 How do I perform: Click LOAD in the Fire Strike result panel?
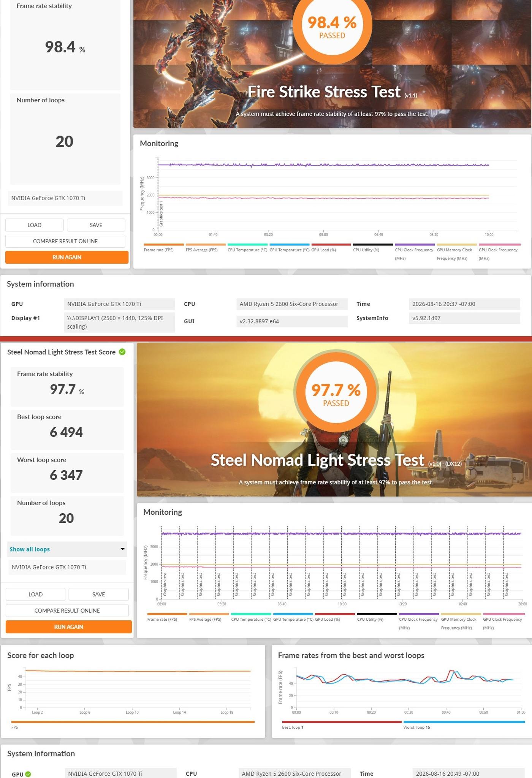pyautogui.click(x=34, y=225)
